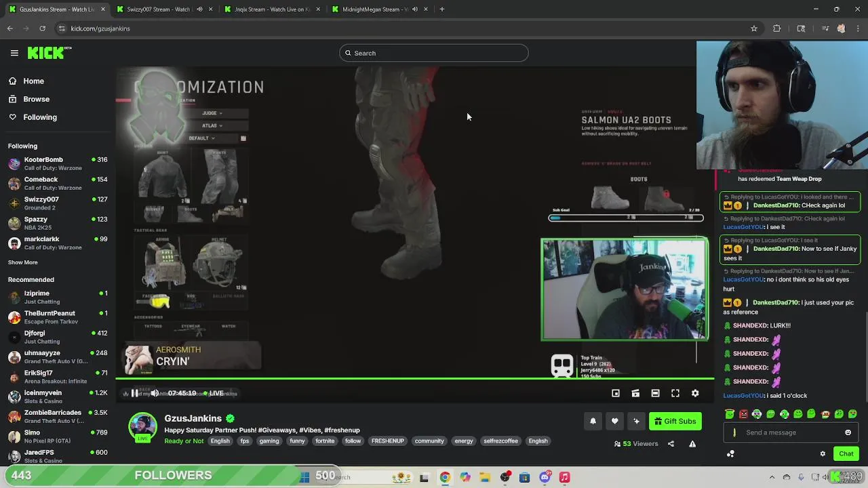Open Ready or Not category

click(x=184, y=441)
